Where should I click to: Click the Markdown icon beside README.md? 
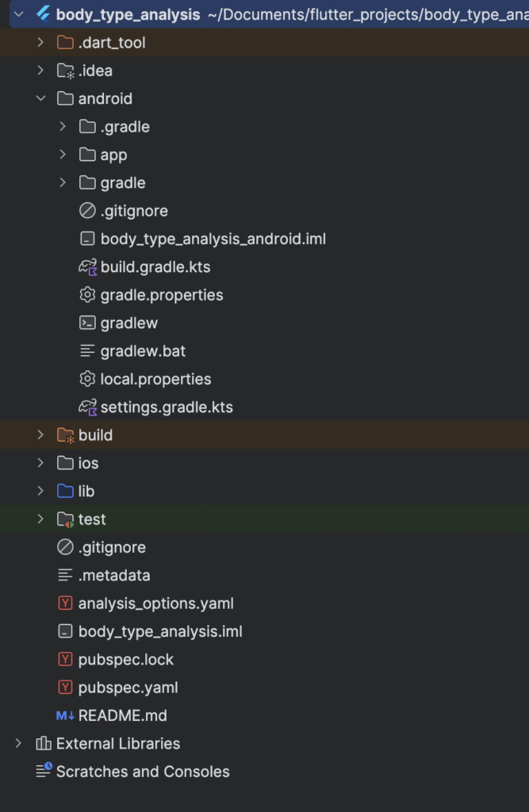tap(65, 715)
